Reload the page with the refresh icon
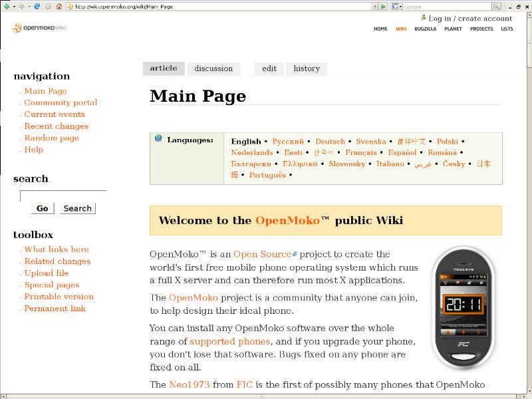 [37, 6]
